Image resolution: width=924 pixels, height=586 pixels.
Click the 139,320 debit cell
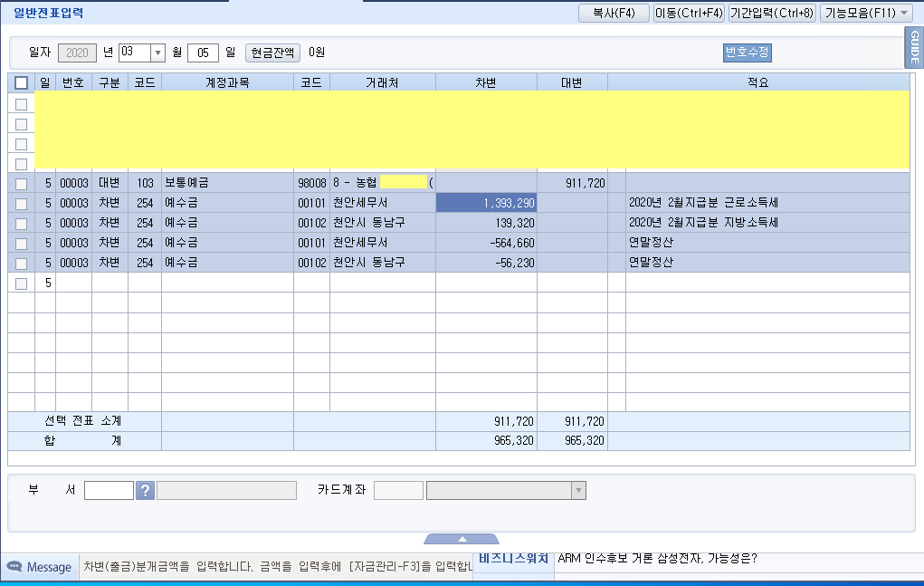click(x=486, y=223)
